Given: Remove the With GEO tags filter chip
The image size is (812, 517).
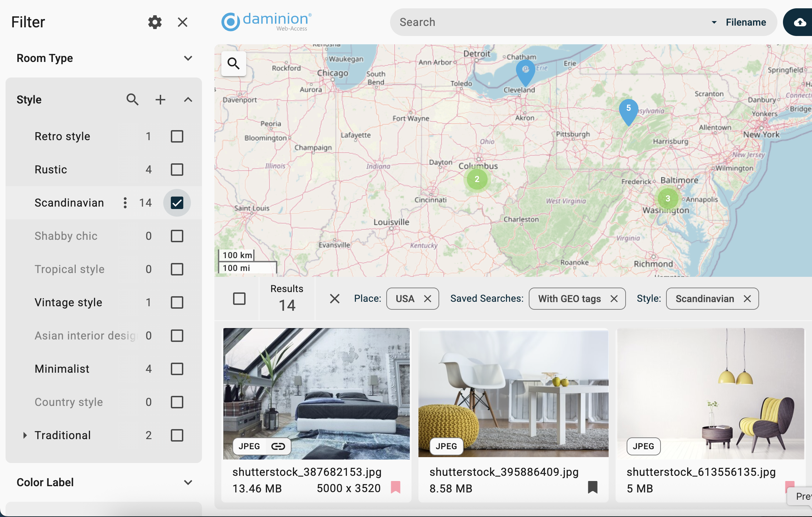Looking at the screenshot, I should pos(614,299).
